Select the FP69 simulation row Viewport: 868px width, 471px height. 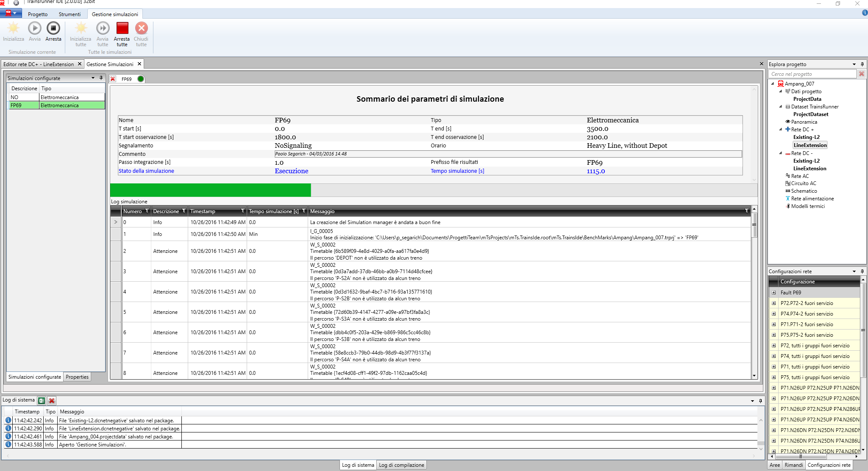pyautogui.click(x=57, y=105)
